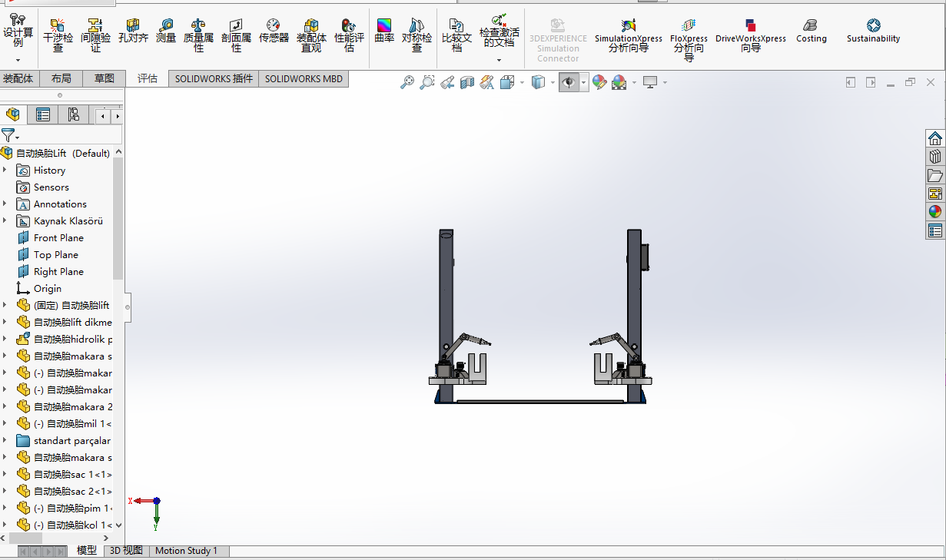Image resolution: width=946 pixels, height=560 pixels.
Task: Expand standart parçalar folder node
Action: [5, 440]
